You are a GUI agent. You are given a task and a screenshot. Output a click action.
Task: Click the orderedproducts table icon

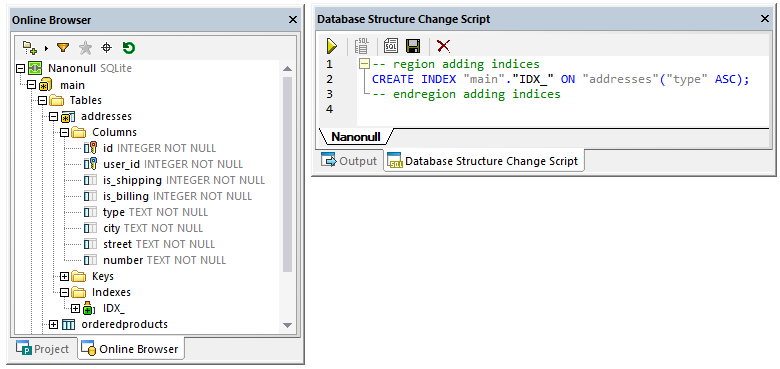(x=68, y=325)
